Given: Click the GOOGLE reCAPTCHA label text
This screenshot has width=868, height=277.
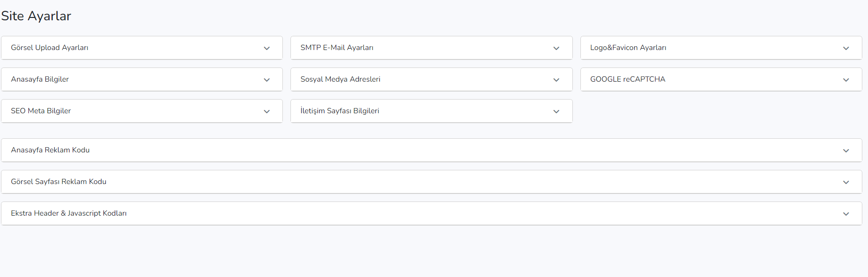Looking at the screenshot, I should pos(628,79).
